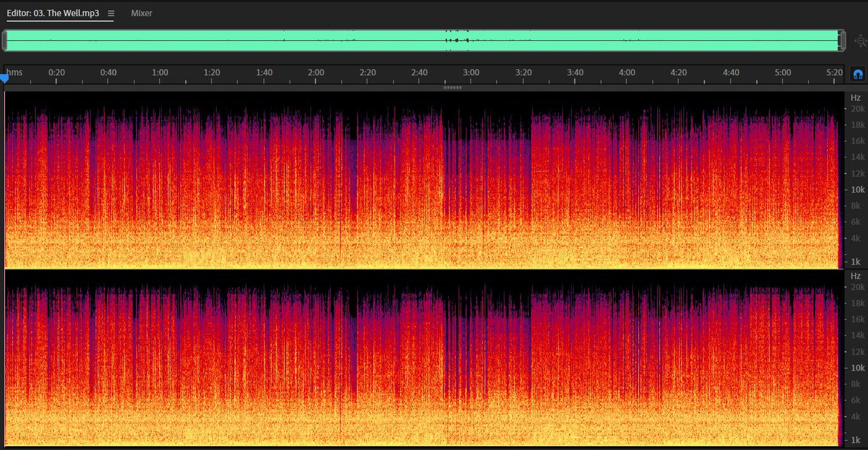
Task: Click 1k on the upper channel frequency scale
Action: pyautogui.click(x=856, y=262)
